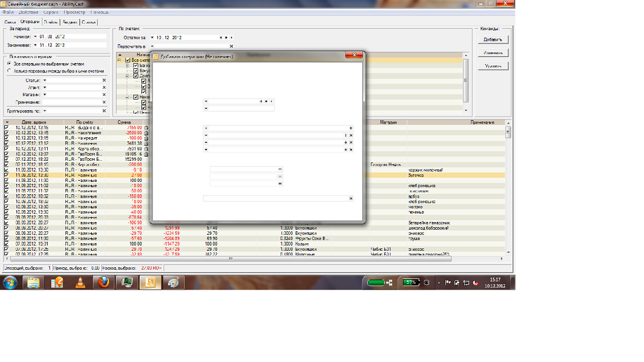Select 'Все операции по выбранным счетам' radio button
Viewport: 644px width, 362px height.
(x=9, y=64)
